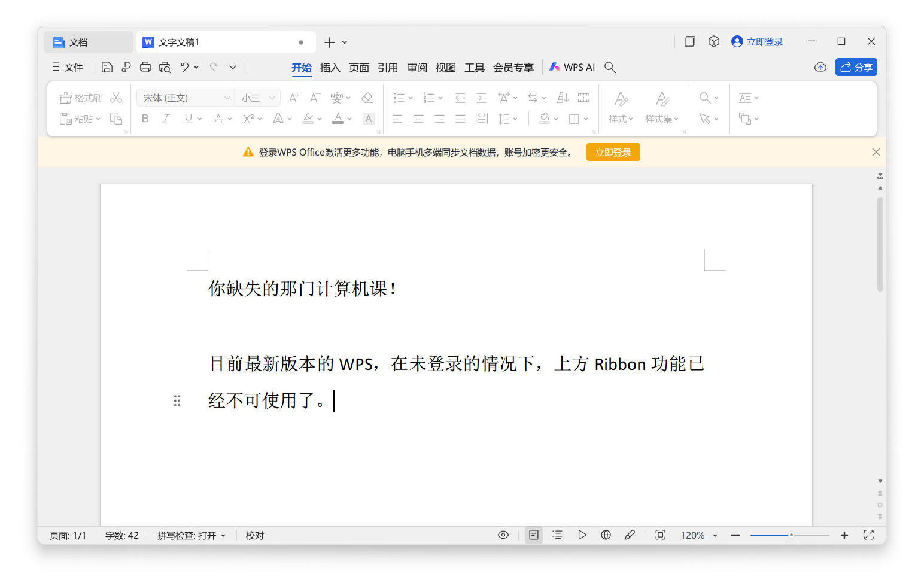The width and height of the screenshot is (924, 586).
Task: Open full screen reading eye icon
Action: click(x=503, y=535)
